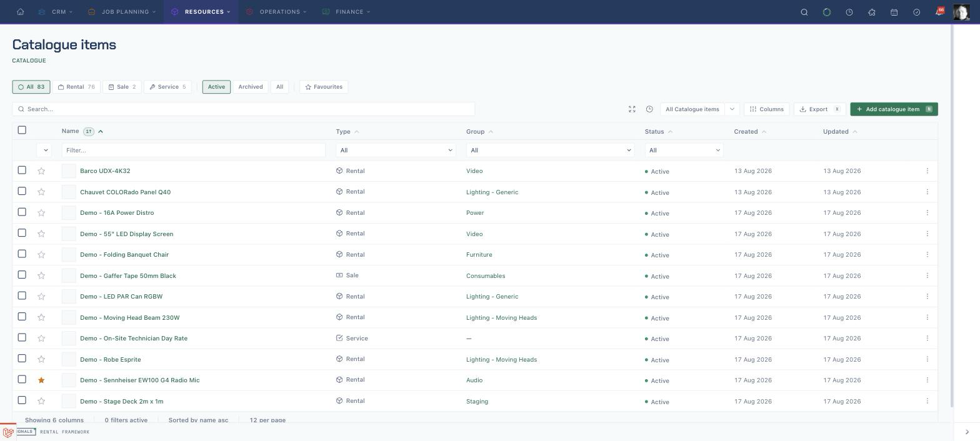Check the Demo - LED PAR Can RGBW checkbox
This screenshot has width=980, height=441.
tap(22, 295)
